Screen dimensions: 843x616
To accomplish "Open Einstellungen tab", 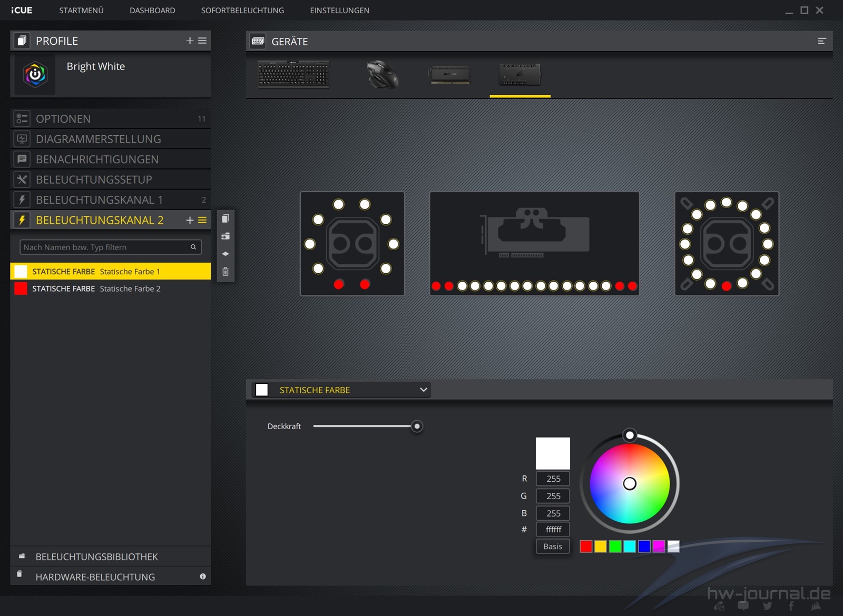I will pos(339,11).
